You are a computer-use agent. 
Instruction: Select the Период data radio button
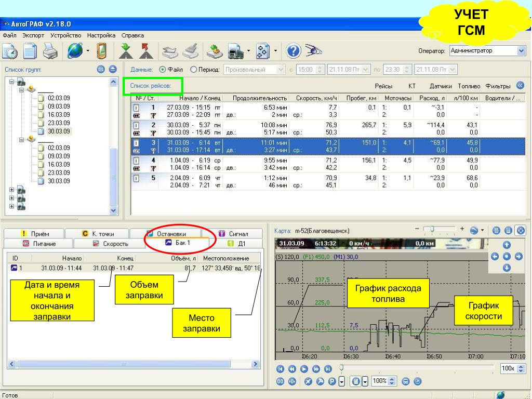pos(193,70)
